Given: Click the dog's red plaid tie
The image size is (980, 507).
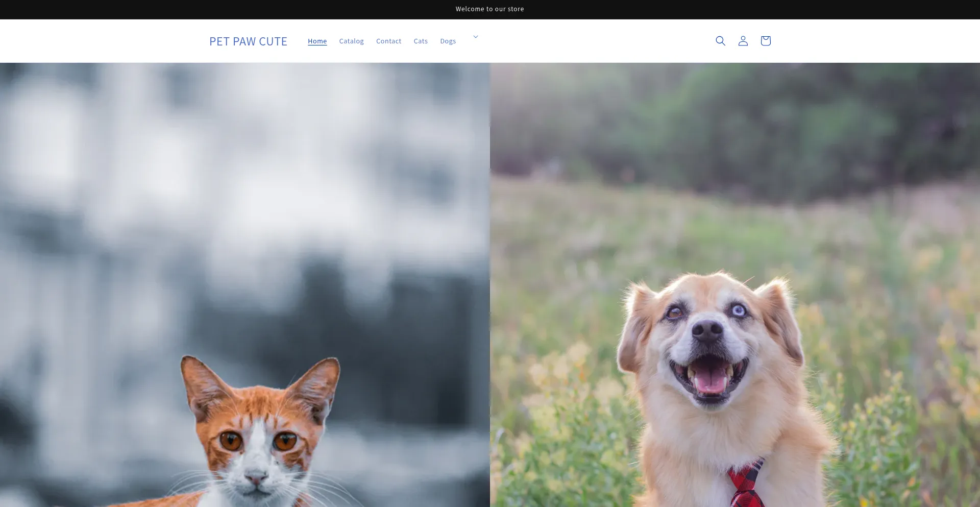Looking at the screenshot, I should point(745,485).
